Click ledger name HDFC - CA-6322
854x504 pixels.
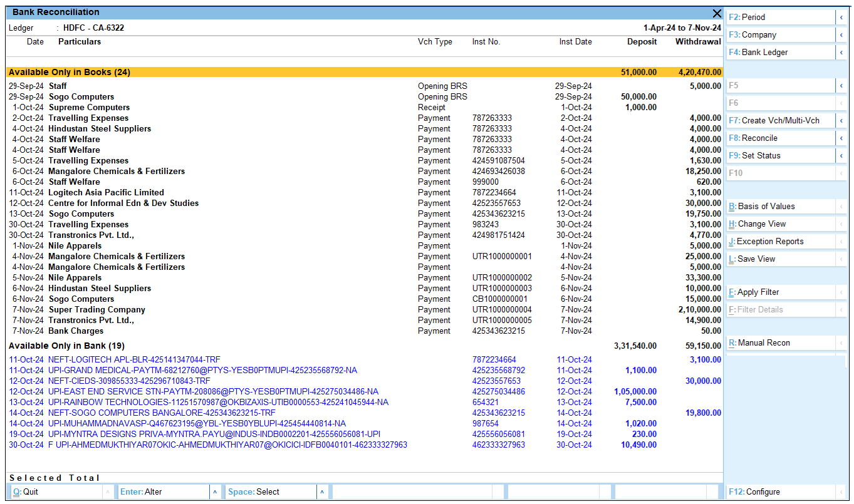coord(93,28)
